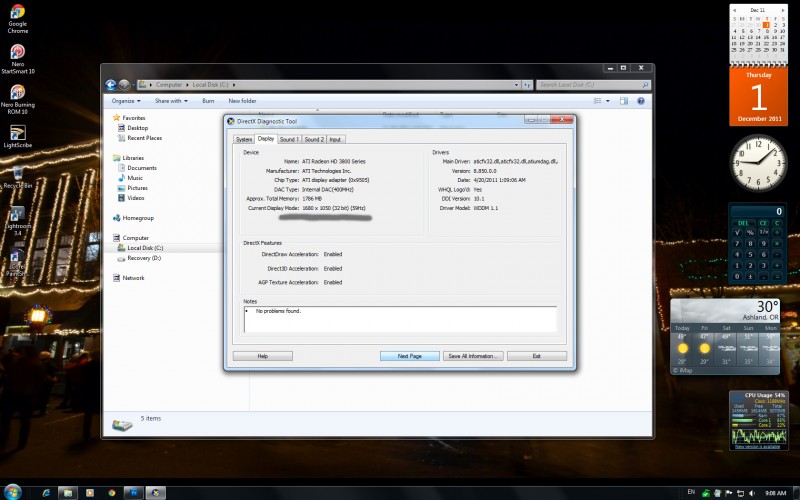Expand the address bar history dropdown

point(516,85)
